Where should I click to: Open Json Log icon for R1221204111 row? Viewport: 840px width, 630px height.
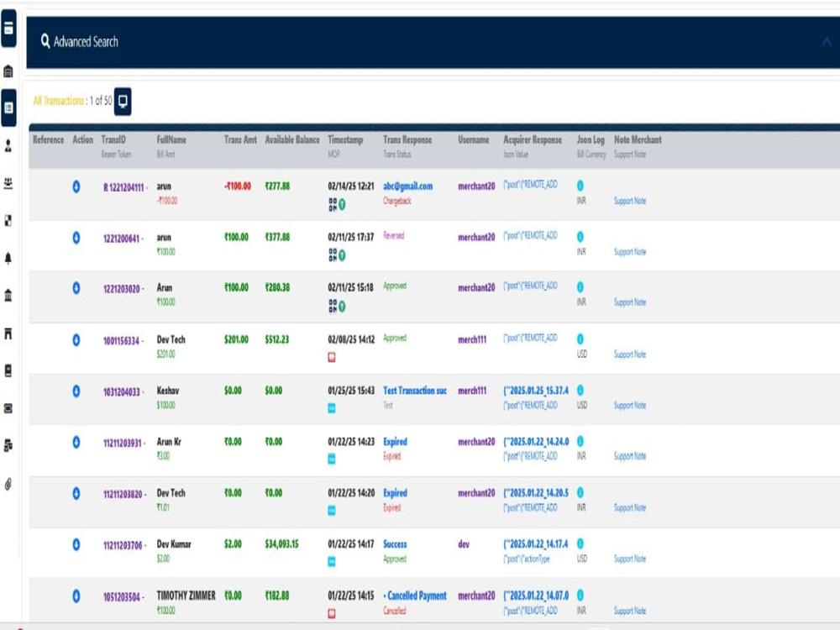pos(580,186)
